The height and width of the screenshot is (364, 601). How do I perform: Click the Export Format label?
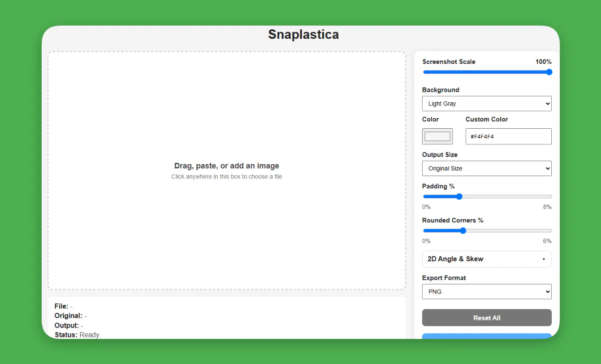tap(444, 278)
